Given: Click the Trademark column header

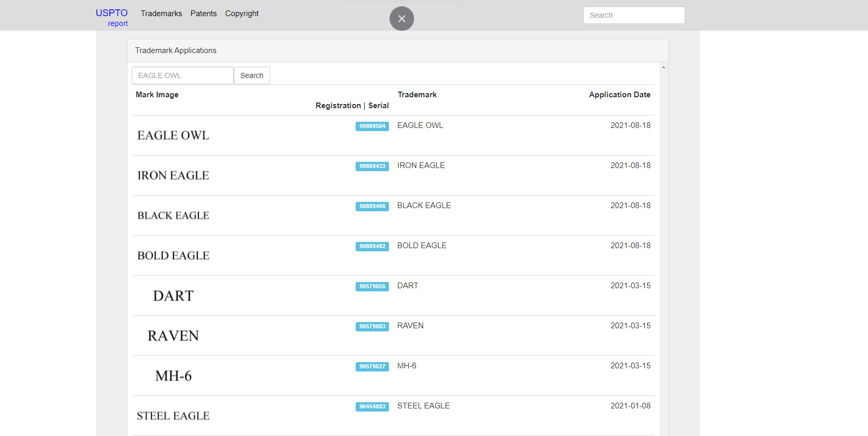Looking at the screenshot, I should click(x=417, y=95).
